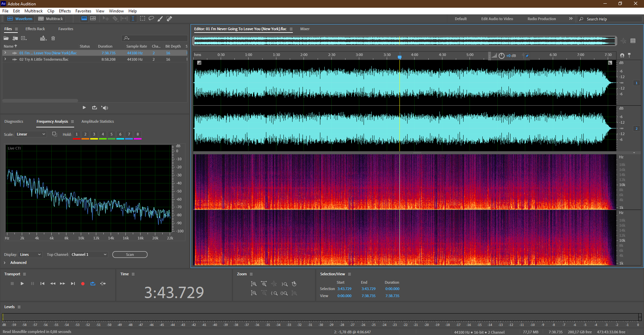Click the Skip Selection transport icon
Image resolution: width=644 pixels, height=335 pixels.
coord(103,284)
